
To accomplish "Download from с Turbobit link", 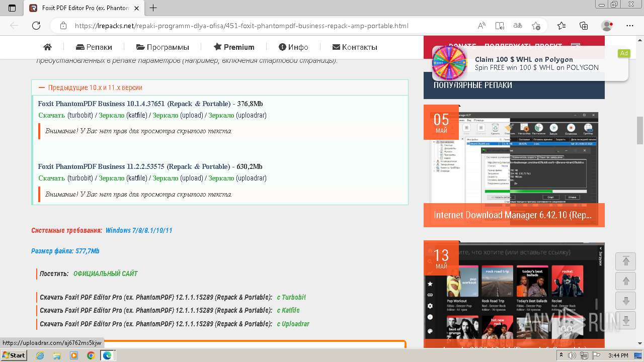I will coord(291,297).
